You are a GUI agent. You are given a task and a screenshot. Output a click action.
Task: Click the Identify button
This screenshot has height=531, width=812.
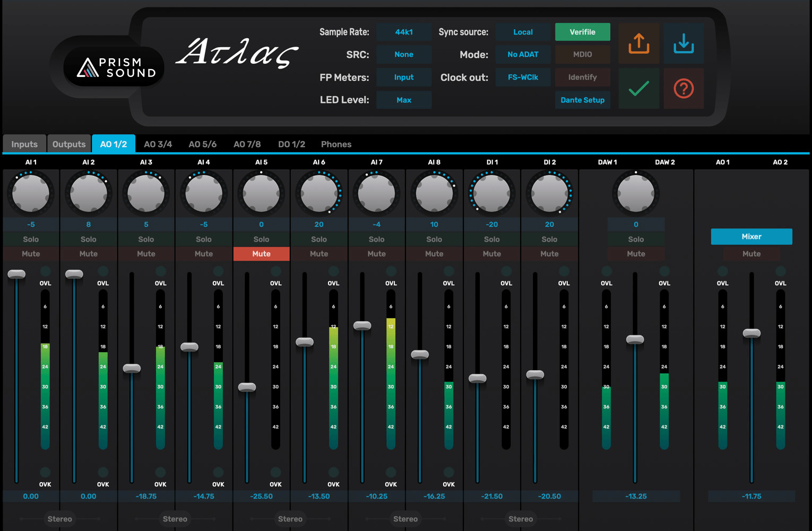[x=583, y=77]
